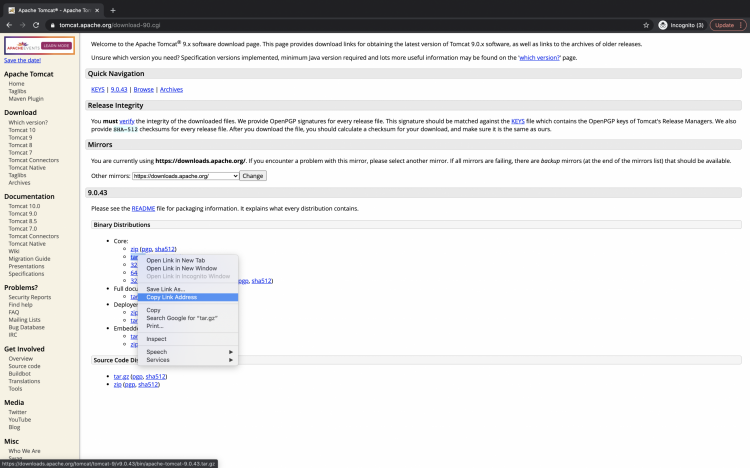Screen dimensions: 750x468
Task: Select Copy Link Address menu entry
Action: pyautogui.click(x=188, y=297)
